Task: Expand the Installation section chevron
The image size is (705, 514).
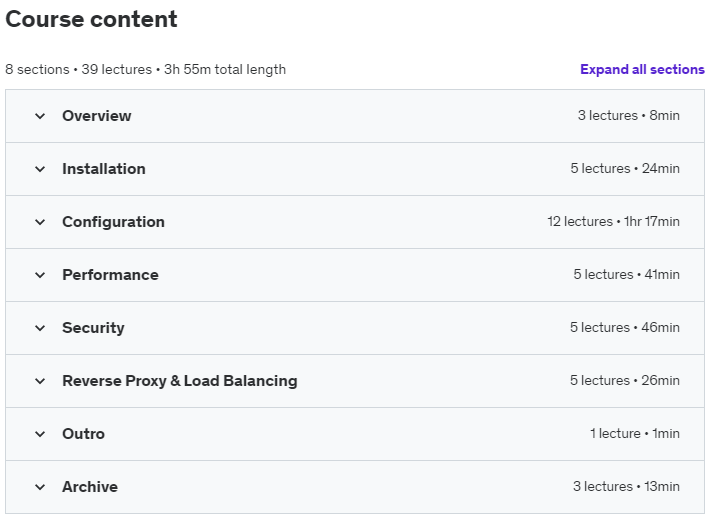Action: [x=40, y=169]
